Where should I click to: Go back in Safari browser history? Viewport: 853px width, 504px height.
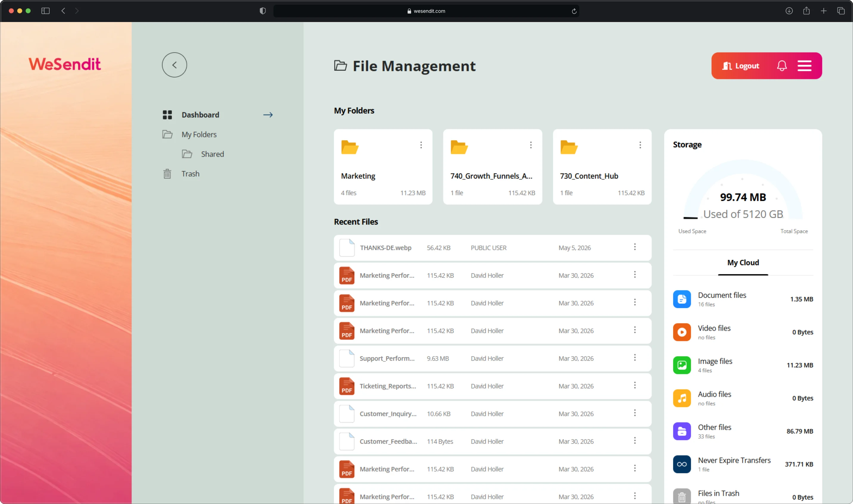pos(63,11)
